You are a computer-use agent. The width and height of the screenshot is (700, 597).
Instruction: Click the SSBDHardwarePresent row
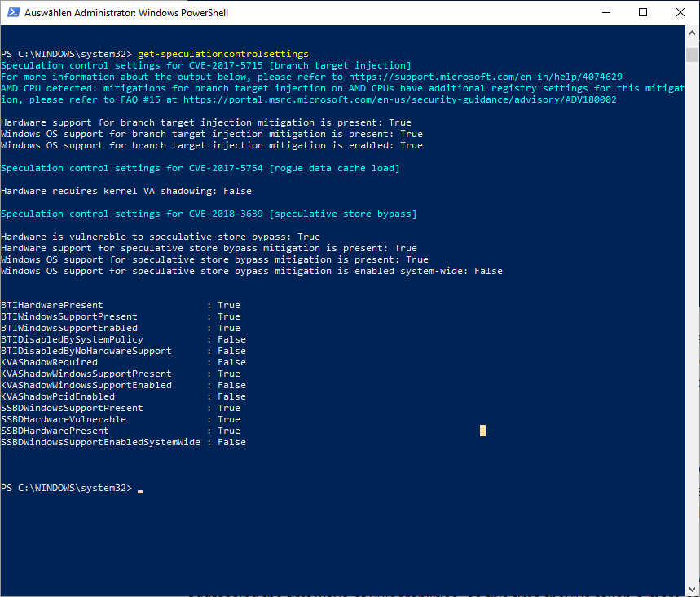(120, 431)
